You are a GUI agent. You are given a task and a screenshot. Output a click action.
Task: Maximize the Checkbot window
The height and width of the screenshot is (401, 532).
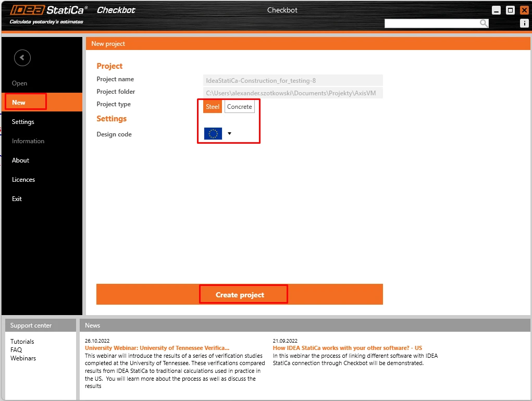pyautogui.click(x=510, y=10)
